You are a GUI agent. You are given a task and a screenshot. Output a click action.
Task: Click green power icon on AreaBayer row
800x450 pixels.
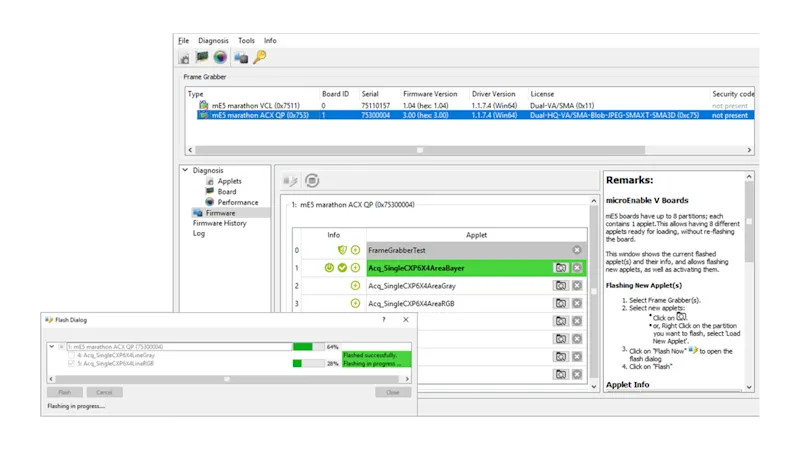[x=329, y=268]
